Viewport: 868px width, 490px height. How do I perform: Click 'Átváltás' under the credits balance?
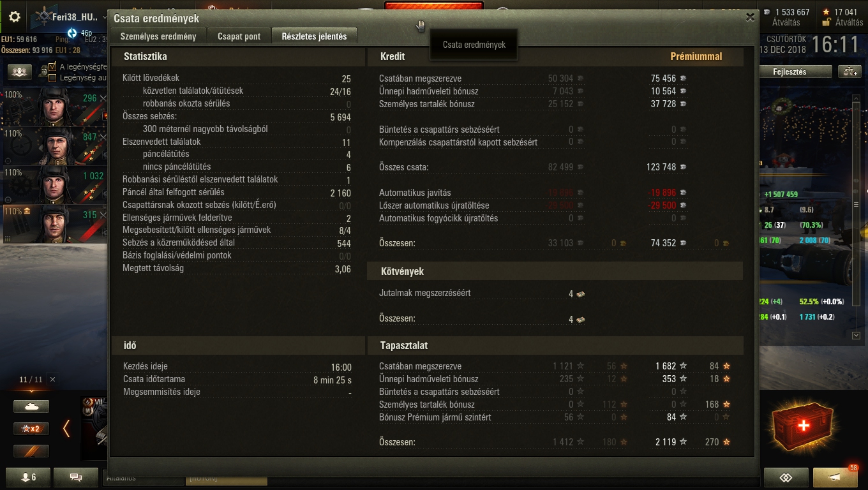(786, 22)
